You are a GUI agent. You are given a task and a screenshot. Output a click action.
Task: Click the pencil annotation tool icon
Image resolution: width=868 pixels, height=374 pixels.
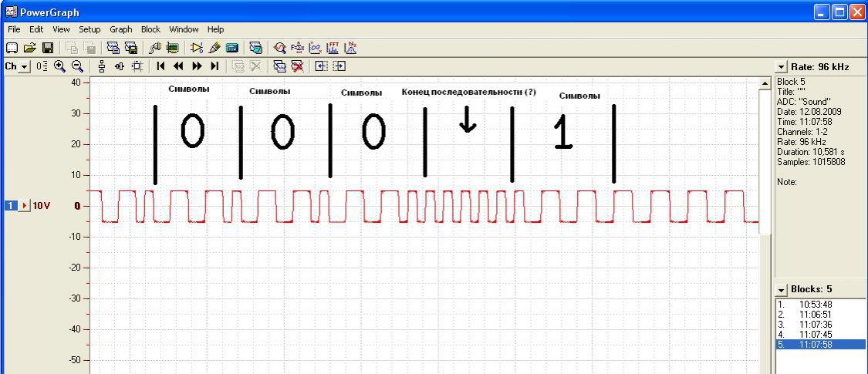click(x=214, y=48)
